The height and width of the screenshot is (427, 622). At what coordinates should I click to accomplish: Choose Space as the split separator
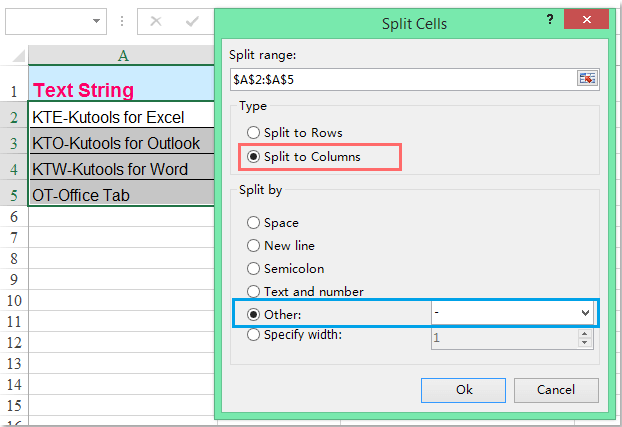pos(254,222)
